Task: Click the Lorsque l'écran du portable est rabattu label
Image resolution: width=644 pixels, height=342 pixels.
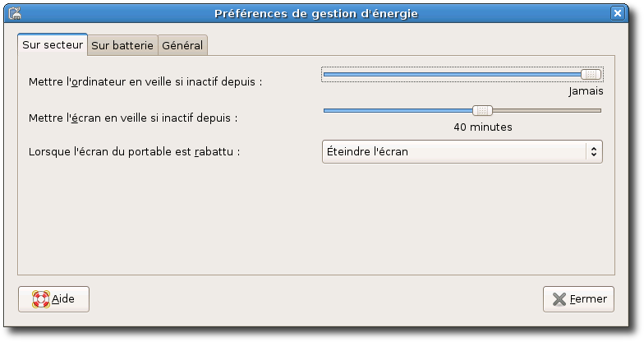Action: [x=135, y=152]
